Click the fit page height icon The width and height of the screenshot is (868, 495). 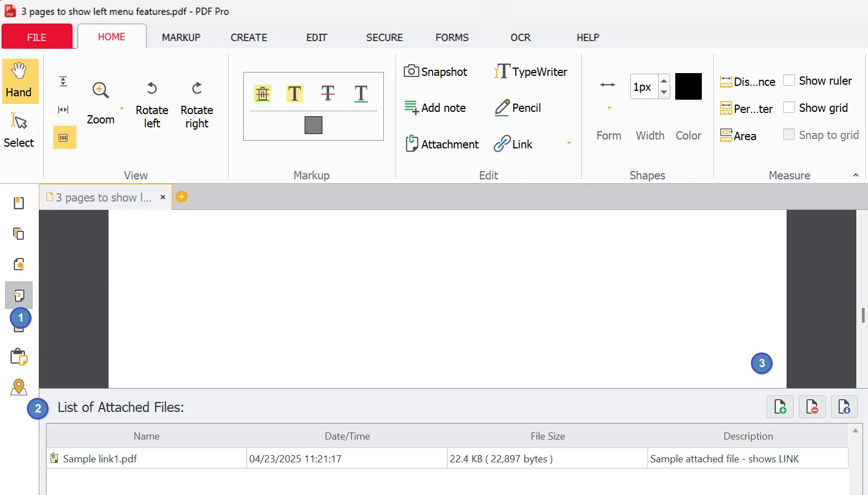[x=64, y=82]
